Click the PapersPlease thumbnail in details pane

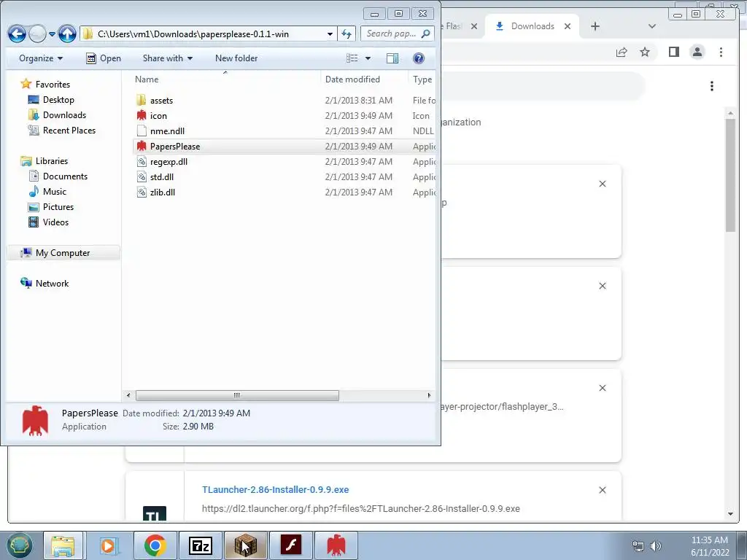(35, 421)
